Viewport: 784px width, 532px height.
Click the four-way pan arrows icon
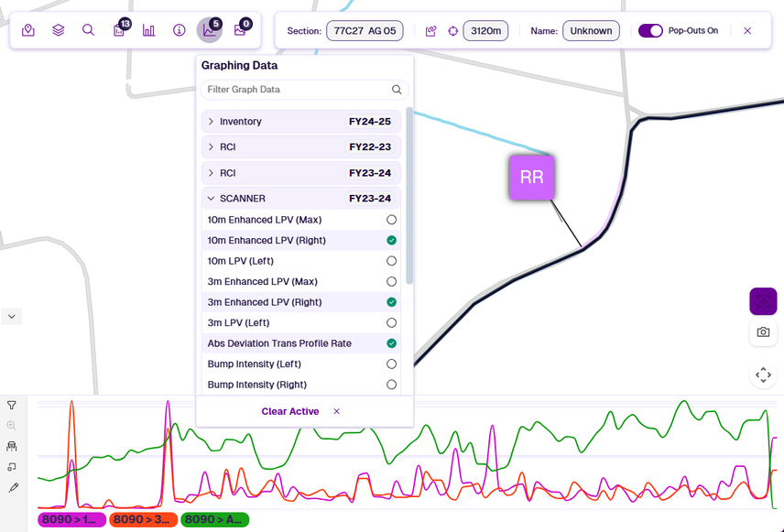click(x=763, y=375)
